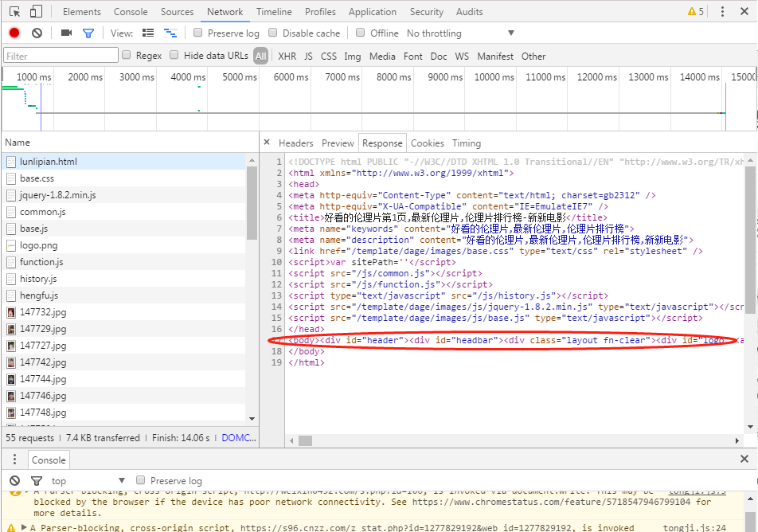The height and width of the screenshot is (532, 758).
Task: Clear console with the ban icon
Action: point(15,481)
